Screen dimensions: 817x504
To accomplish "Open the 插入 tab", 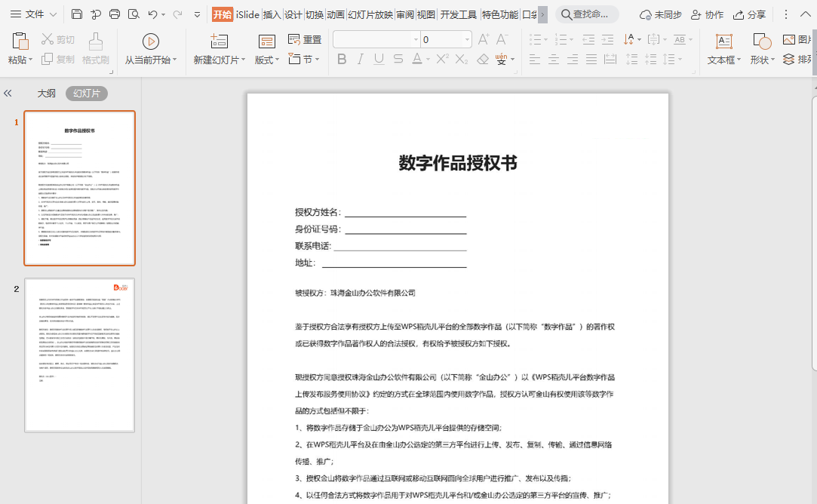I will click(272, 14).
